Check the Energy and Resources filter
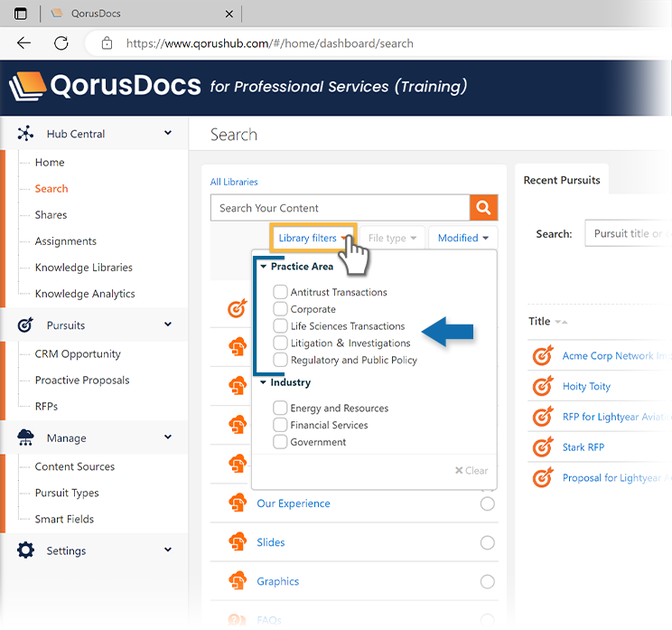 click(280, 408)
